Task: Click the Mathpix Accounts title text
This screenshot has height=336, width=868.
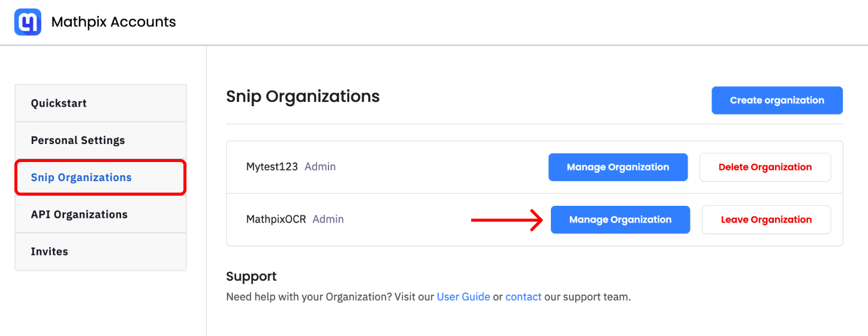Action: tap(114, 22)
